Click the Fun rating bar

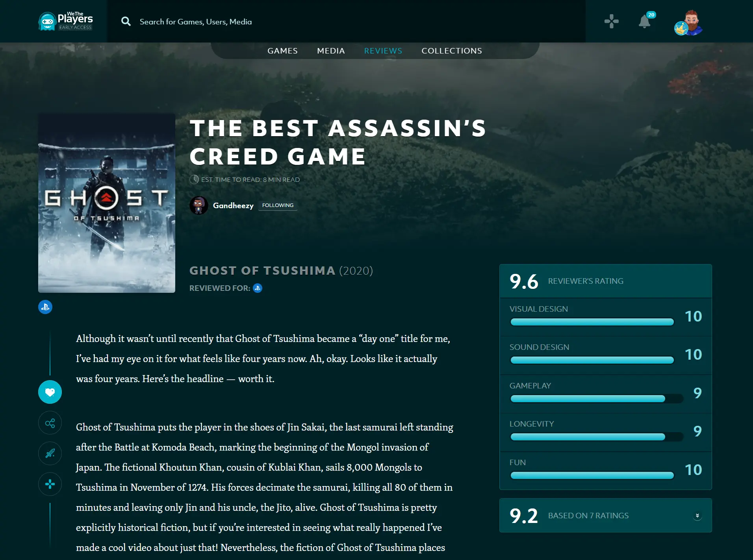(592, 475)
